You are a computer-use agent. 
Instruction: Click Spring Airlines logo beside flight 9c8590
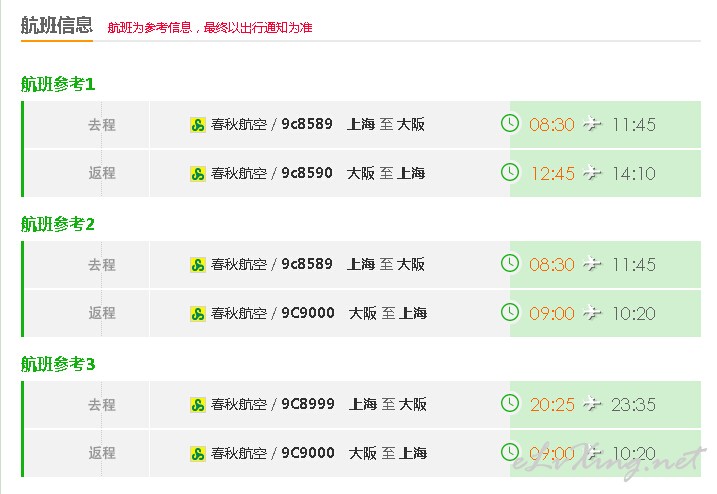(x=197, y=174)
